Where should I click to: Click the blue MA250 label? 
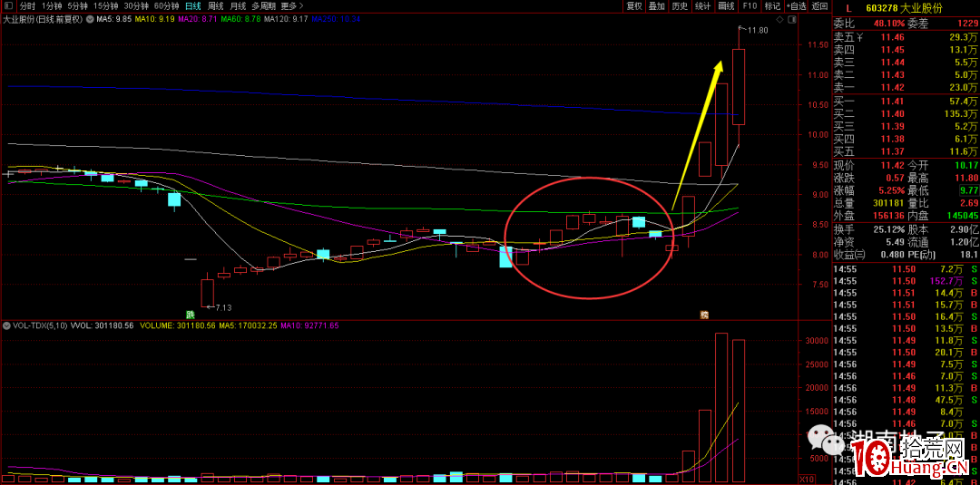(x=337, y=19)
